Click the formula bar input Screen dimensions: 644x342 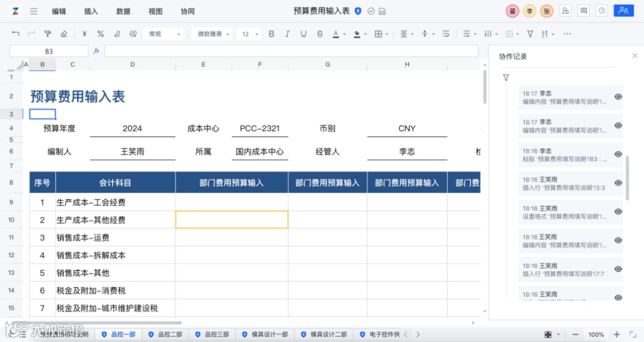click(x=291, y=51)
